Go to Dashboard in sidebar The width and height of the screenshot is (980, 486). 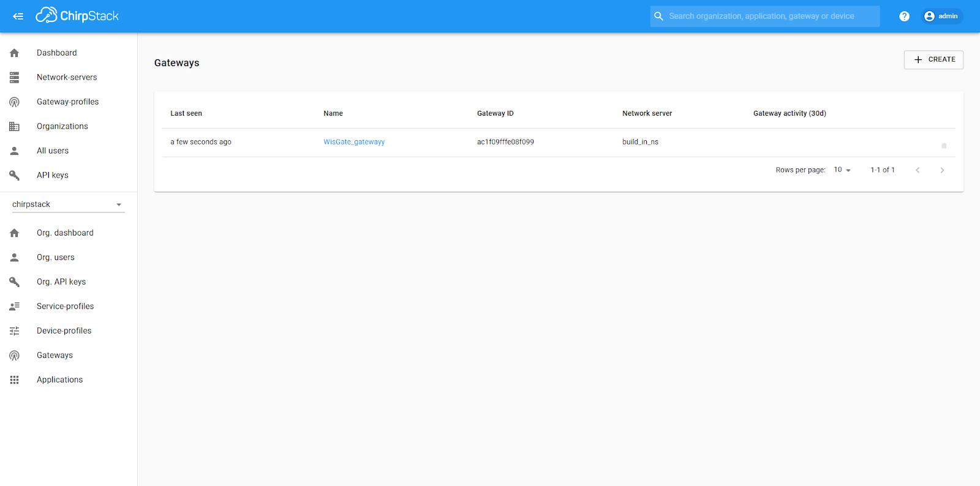click(x=56, y=53)
